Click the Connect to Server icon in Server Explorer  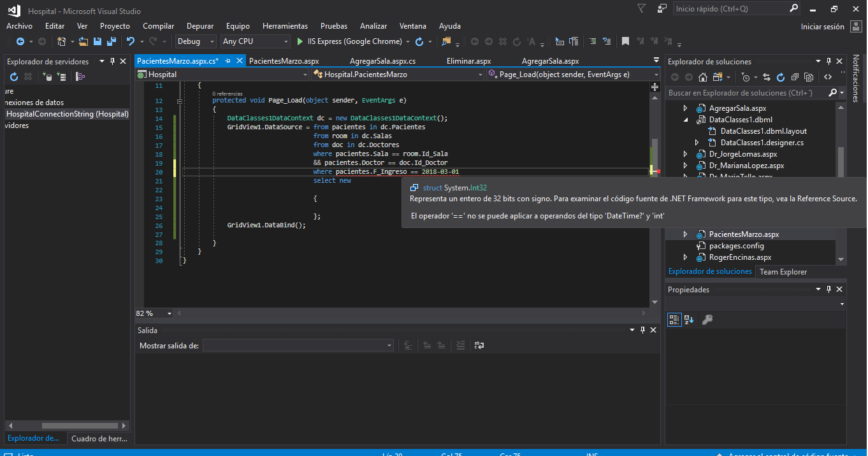coord(61,76)
